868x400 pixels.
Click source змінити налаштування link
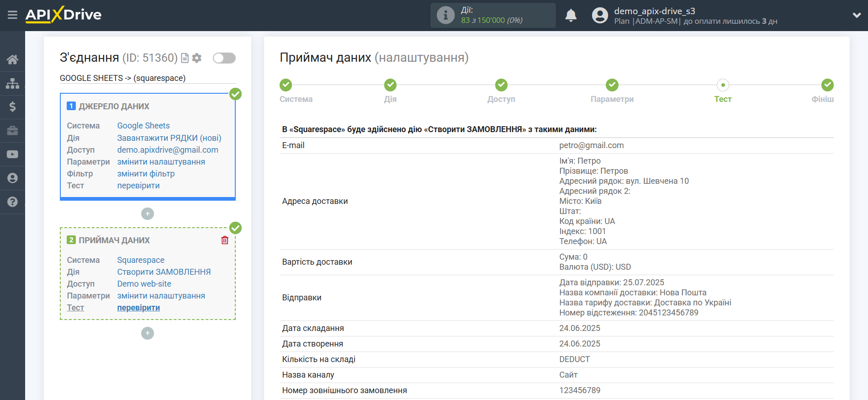point(161,162)
